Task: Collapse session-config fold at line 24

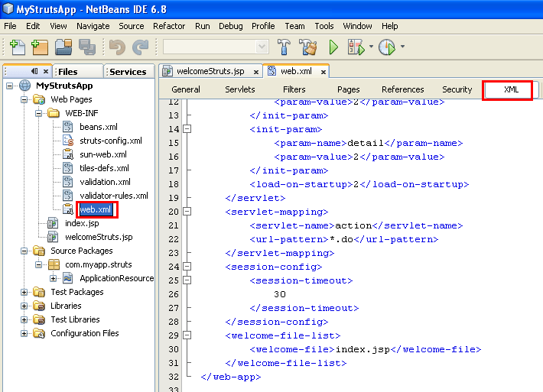Action: click(x=187, y=267)
